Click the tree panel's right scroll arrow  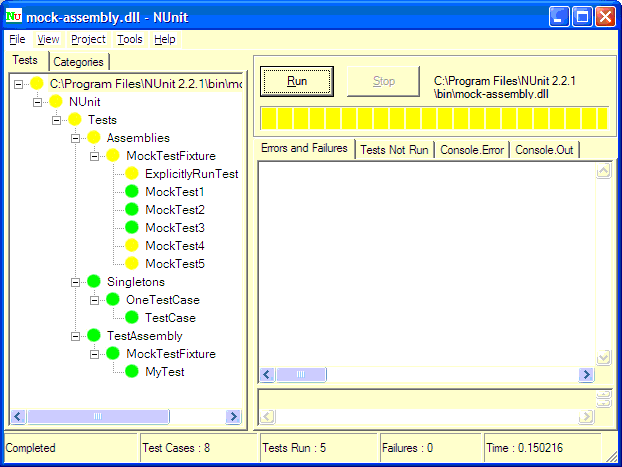(x=233, y=416)
